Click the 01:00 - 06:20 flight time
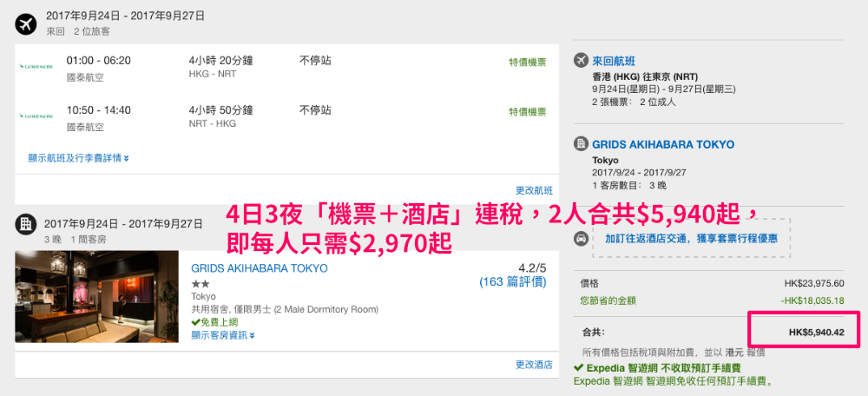The width and height of the screenshot is (868, 396). click(99, 61)
